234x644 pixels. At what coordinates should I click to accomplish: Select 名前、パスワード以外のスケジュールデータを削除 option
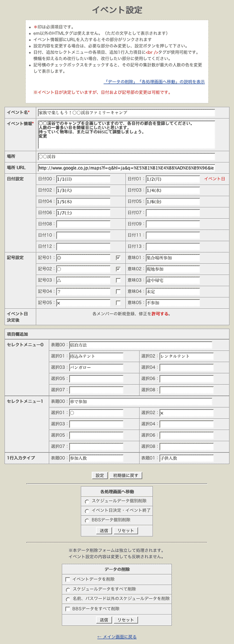coord(68,599)
